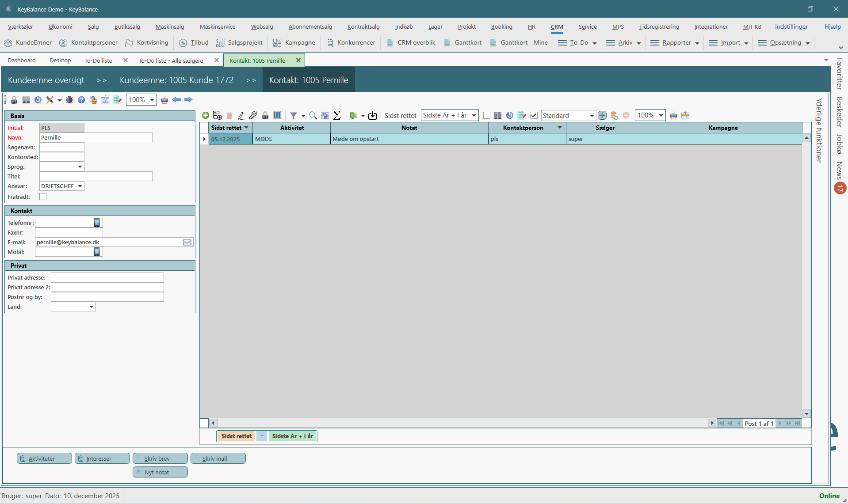
Task: Open the Ansvar dropdown showing DRIFTSCHEF
Action: (x=80, y=186)
